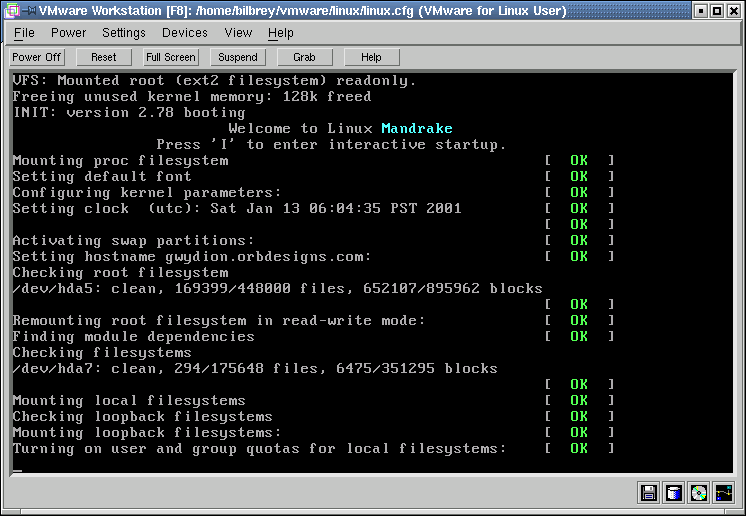Open the File menu
Image resolution: width=746 pixels, height=516 pixels.
pos(24,33)
